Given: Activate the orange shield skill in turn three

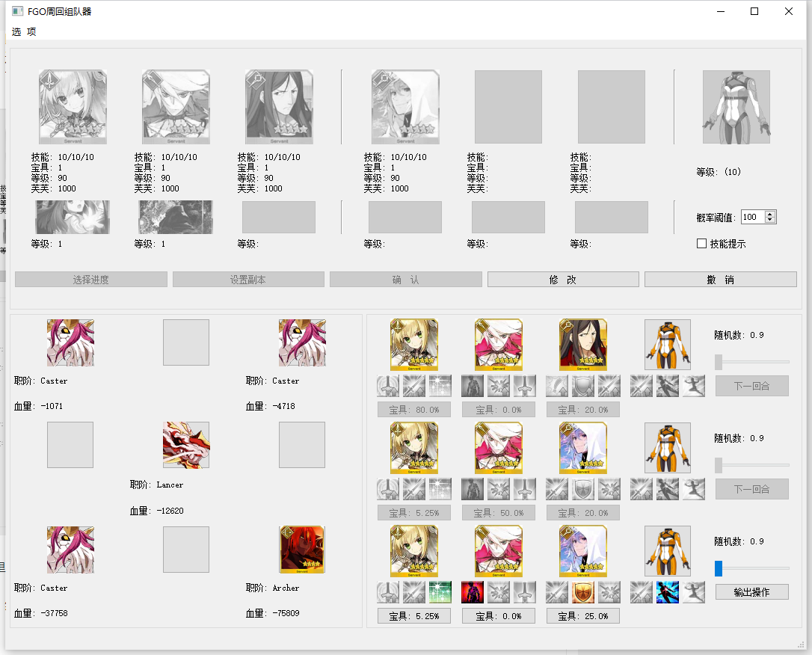Looking at the screenshot, I should 582,592.
